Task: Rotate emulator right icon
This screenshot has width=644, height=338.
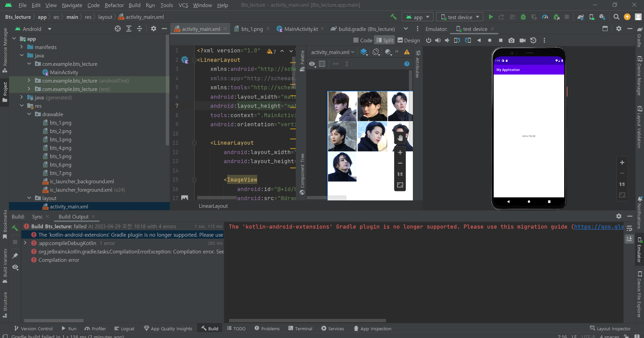Action: pyautogui.click(x=468, y=40)
